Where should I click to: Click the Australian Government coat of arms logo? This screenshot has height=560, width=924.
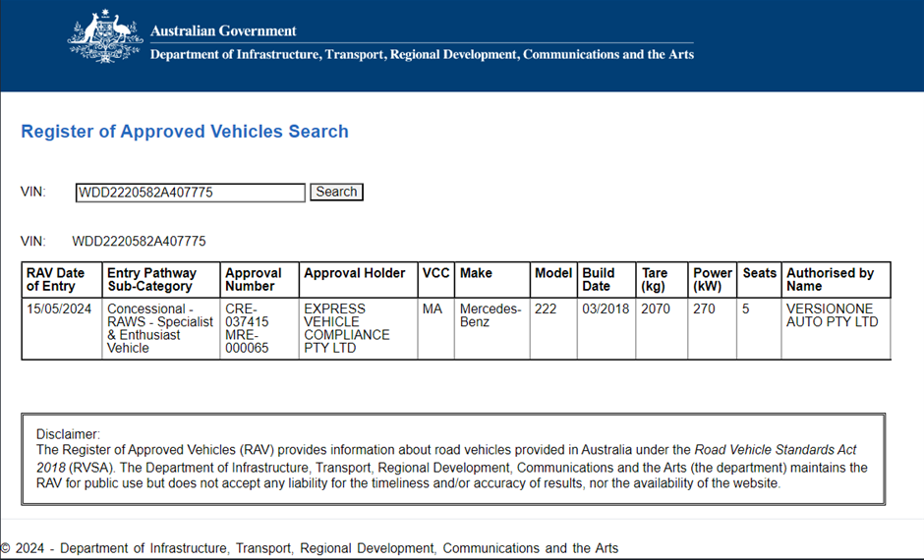point(105,38)
